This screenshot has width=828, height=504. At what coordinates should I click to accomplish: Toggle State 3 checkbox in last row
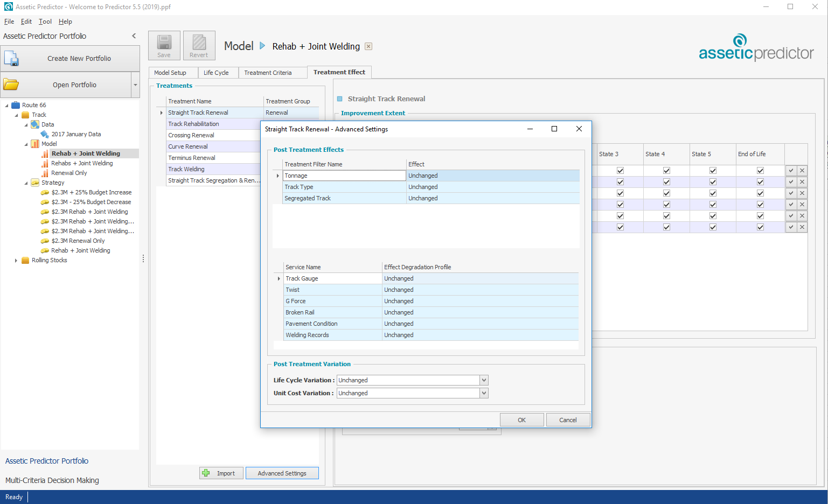click(x=620, y=227)
